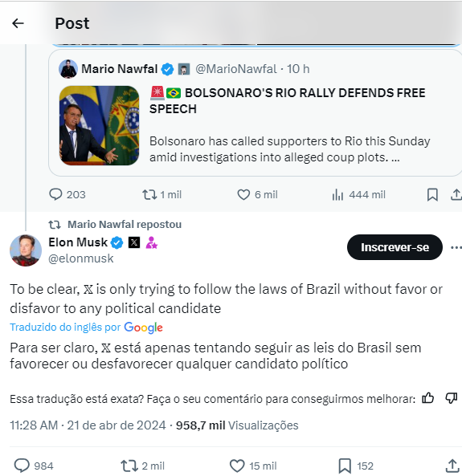
Task: Open the @elonmusk handle link
Action: 81,258
